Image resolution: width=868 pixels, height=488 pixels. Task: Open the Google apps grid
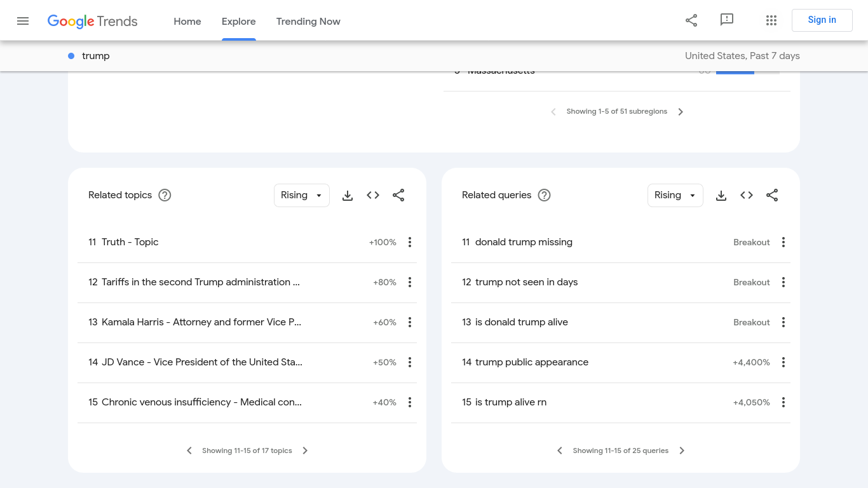(x=771, y=20)
